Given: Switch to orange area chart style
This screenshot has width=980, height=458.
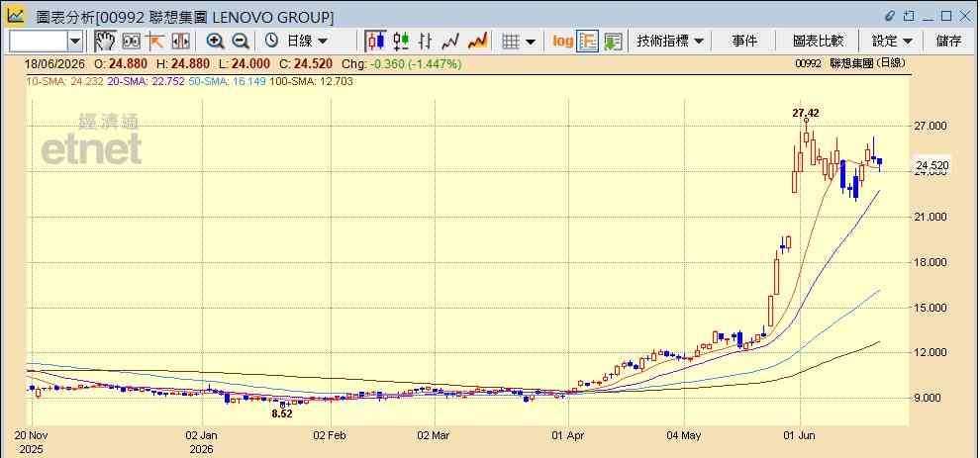Looking at the screenshot, I should point(477,42).
